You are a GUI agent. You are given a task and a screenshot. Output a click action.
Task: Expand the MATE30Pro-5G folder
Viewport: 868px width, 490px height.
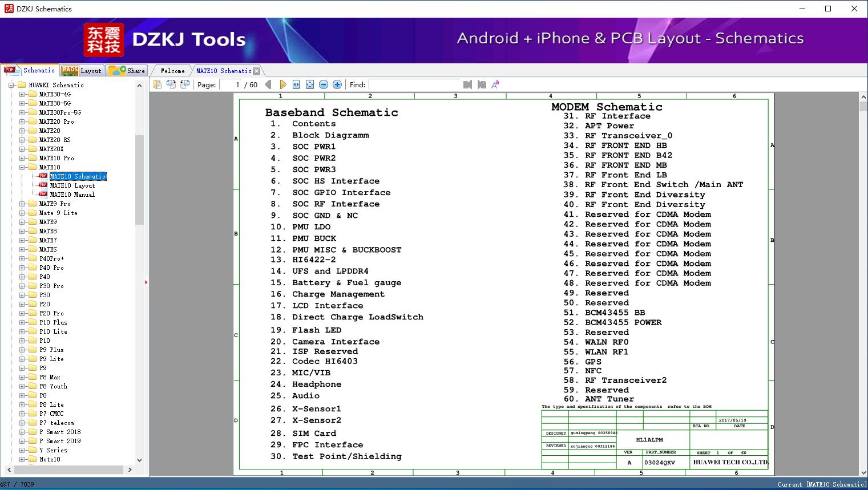pos(22,112)
